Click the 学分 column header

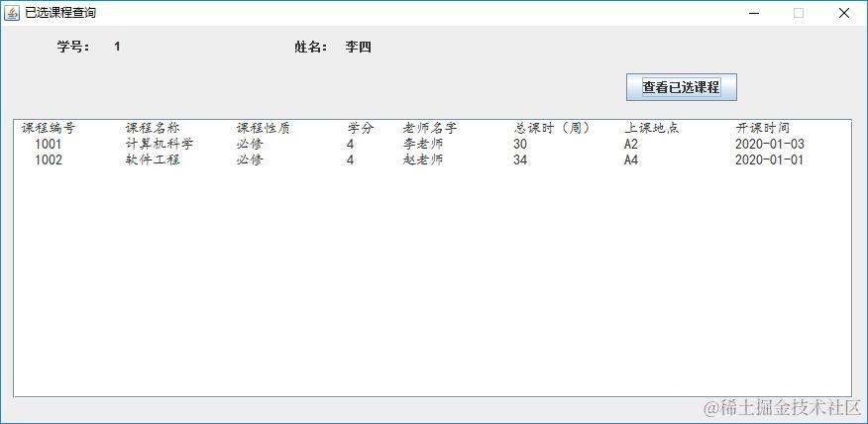pos(361,129)
